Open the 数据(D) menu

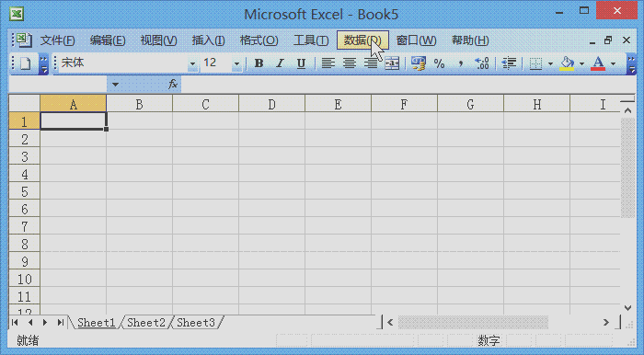(362, 40)
